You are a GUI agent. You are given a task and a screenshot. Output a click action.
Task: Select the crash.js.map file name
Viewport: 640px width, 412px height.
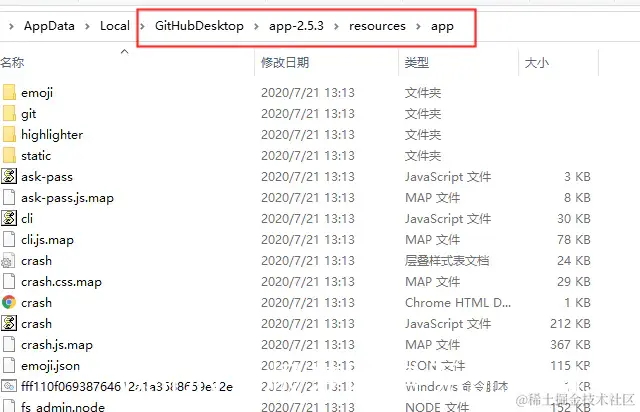coord(57,345)
